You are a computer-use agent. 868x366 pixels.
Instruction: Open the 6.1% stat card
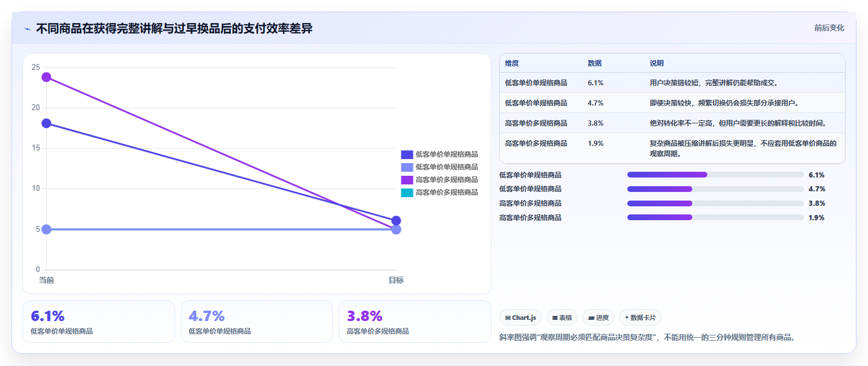click(98, 322)
